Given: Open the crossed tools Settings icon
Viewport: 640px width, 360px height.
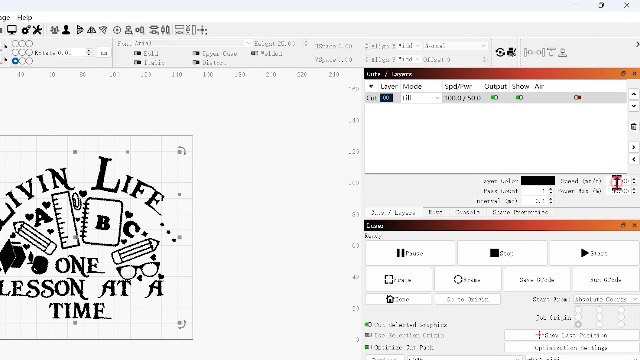Looking at the screenshot, I should pyautogui.click(x=37, y=30).
